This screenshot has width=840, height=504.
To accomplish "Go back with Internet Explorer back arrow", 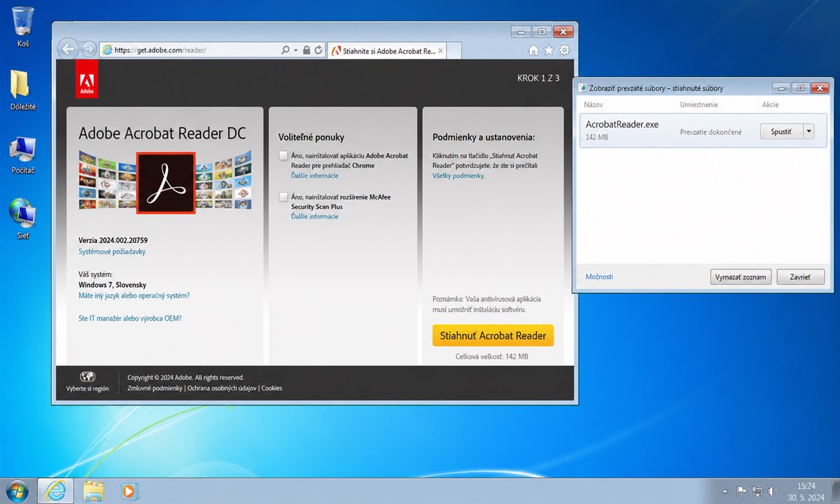I will 67,49.
